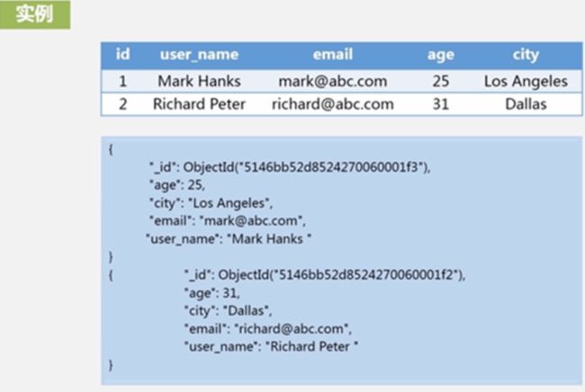Click the richard@abc.com table cell

pos(333,104)
